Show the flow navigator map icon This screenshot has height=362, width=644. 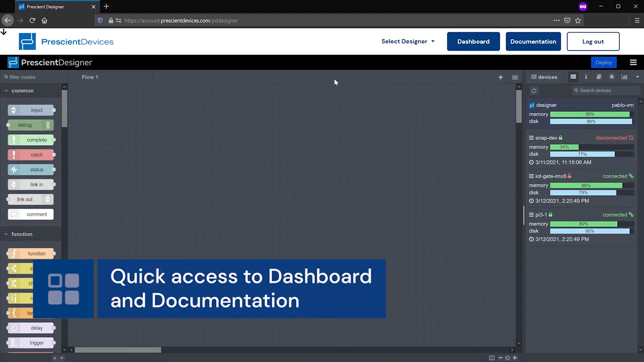492,357
